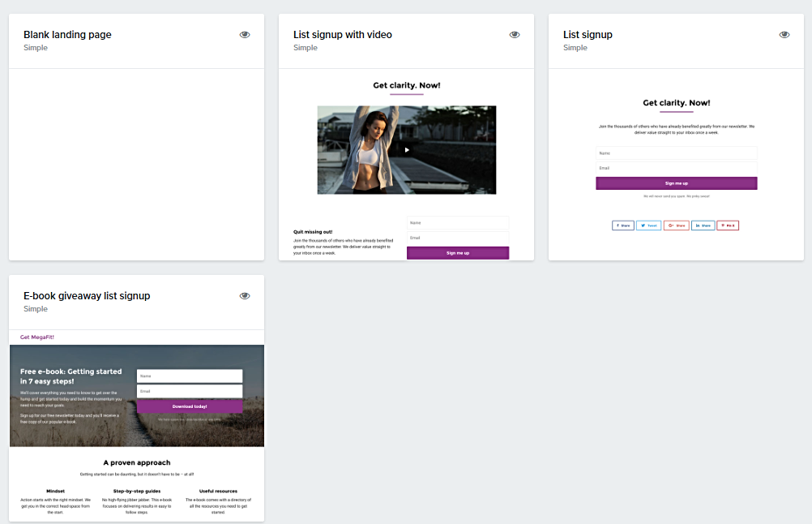Click Sign me up in List signup with video preview

tap(458, 253)
